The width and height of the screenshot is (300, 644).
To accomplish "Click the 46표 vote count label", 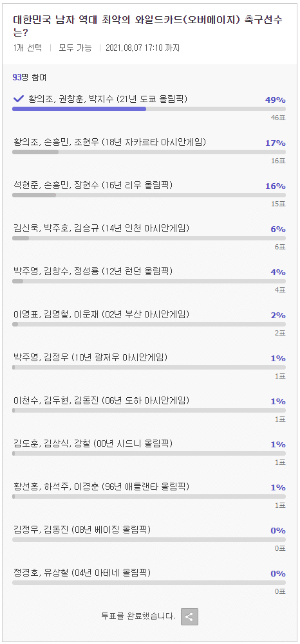I will [x=277, y=118].
